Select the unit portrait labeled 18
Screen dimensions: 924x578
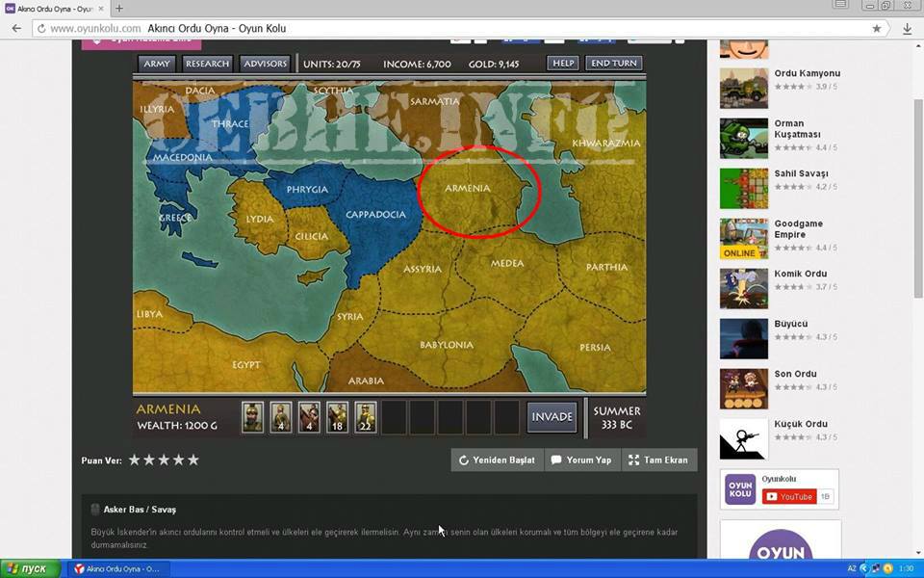coord(337,417)
